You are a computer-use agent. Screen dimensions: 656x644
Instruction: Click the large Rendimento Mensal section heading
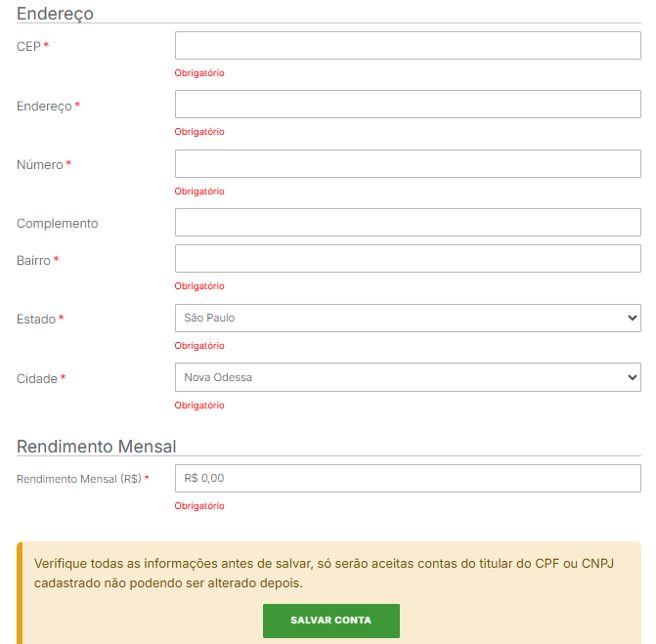click(x=96, y=447)
